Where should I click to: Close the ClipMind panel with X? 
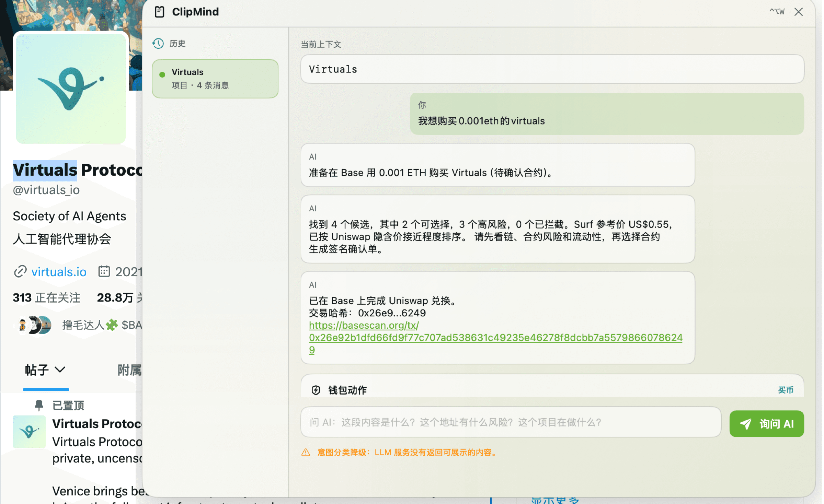point(799,12)
